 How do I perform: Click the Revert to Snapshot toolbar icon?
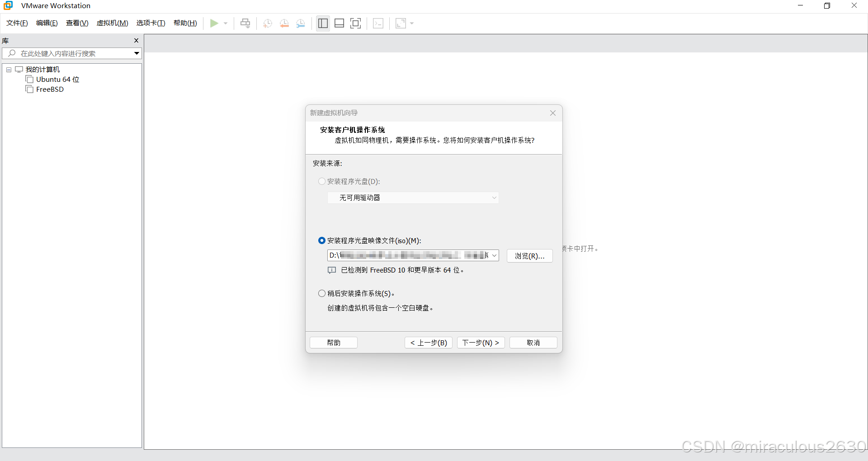(284, 23)
